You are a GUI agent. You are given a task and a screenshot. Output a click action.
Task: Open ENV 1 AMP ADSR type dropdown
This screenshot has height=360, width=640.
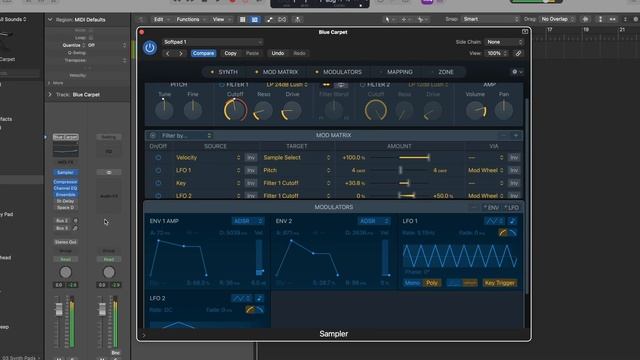click(248, 221)
